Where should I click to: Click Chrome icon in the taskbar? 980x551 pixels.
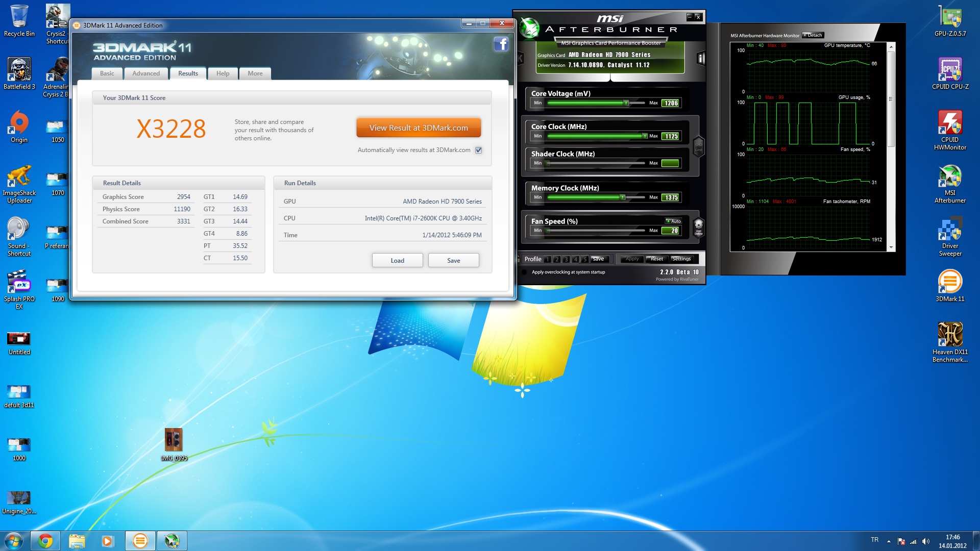(x=45, y=541)
